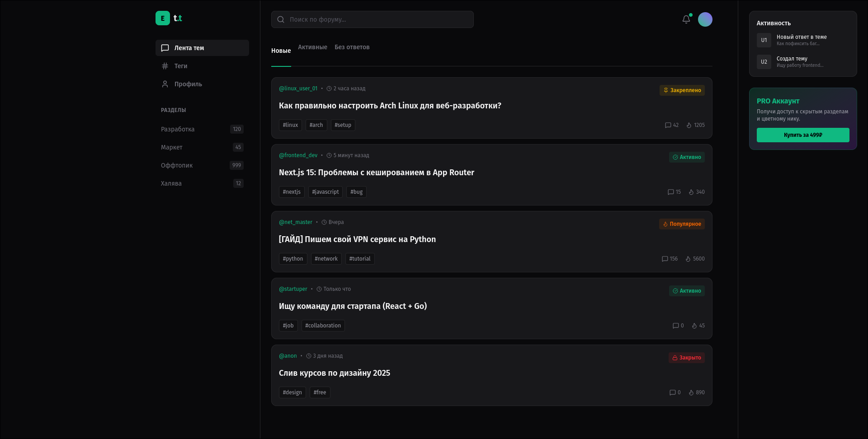The width and height of the screenshot is (868, 439).
Task: Click the green E forum logo
Action: 163,18
